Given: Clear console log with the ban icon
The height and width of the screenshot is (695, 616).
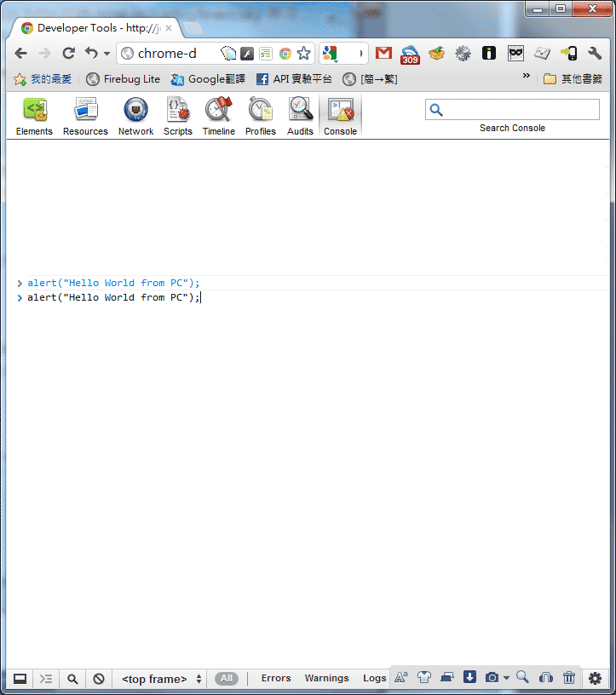Looking at the screenshot, I should tap(99, 679).
